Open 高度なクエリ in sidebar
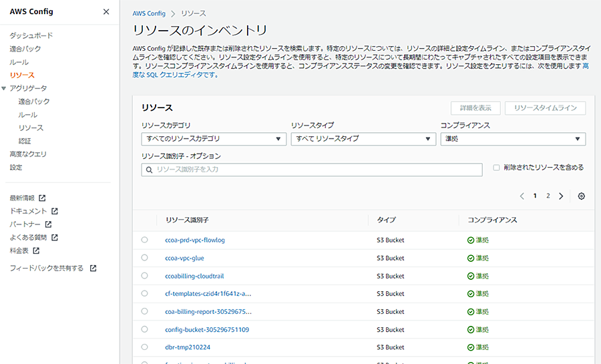 click(x=28, y=154)
